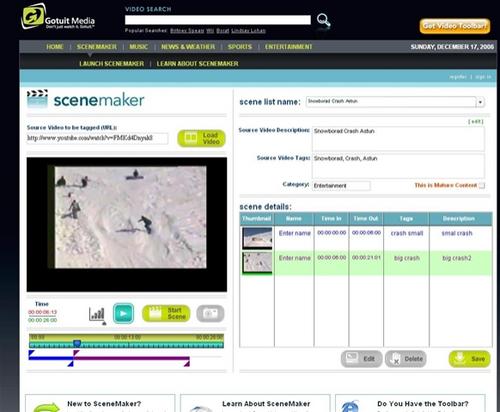The width and height of the screenshot is (500, 412).
Task: Click the New to SceneMaker green arrow icon
Action: pyautogui.click(x=47, y=407)
